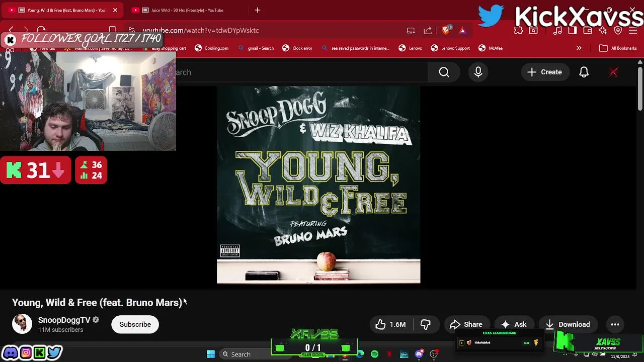Open Discord from the taskbar
Screen dimensions: 644x362
(419, 354)
